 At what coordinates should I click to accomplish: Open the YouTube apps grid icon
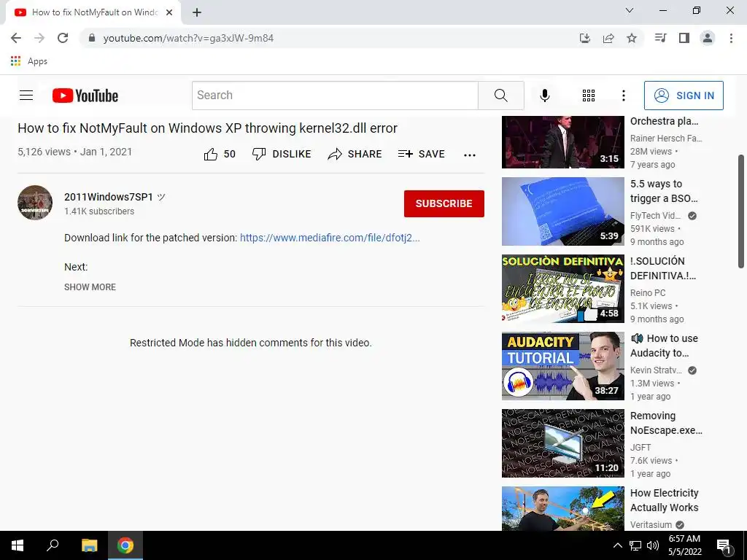tap(589, 96)
